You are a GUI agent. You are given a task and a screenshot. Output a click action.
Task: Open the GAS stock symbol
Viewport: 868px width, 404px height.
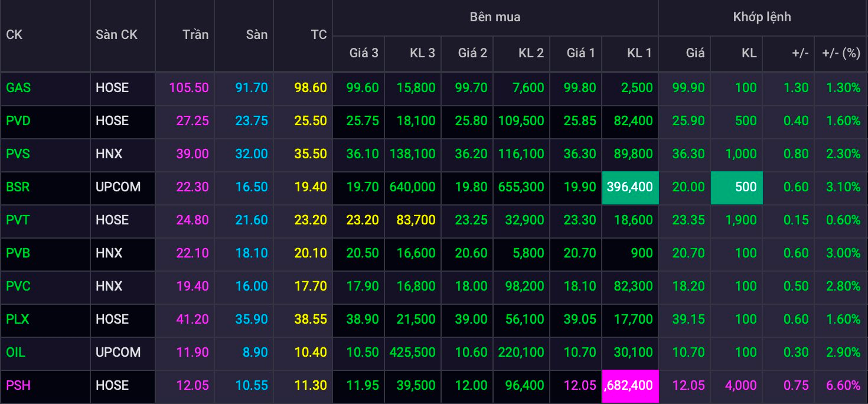(x=18, y=87)
